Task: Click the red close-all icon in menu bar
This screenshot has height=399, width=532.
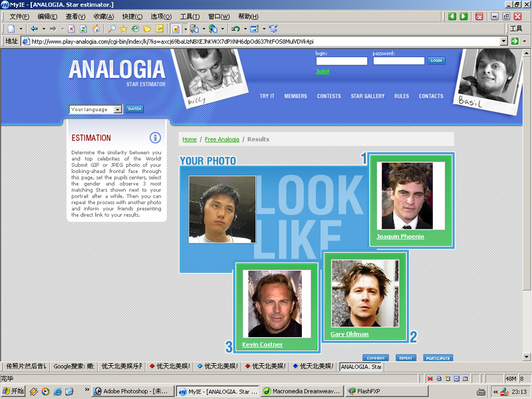Action: click(x=479, y=16)
